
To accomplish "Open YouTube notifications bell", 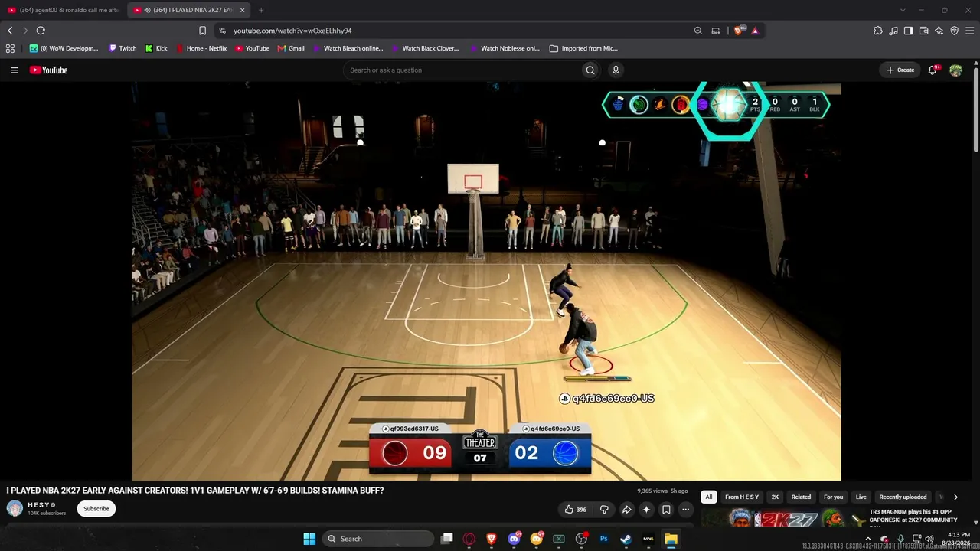I will [933, 70].
